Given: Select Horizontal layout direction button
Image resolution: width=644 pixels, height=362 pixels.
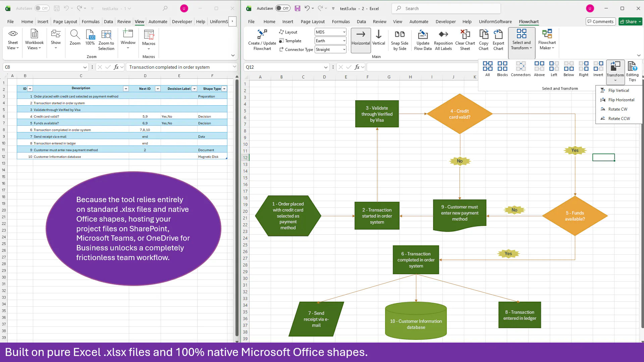Looking at the screenshot, I should pyautogui.click(x=361, y=40).
